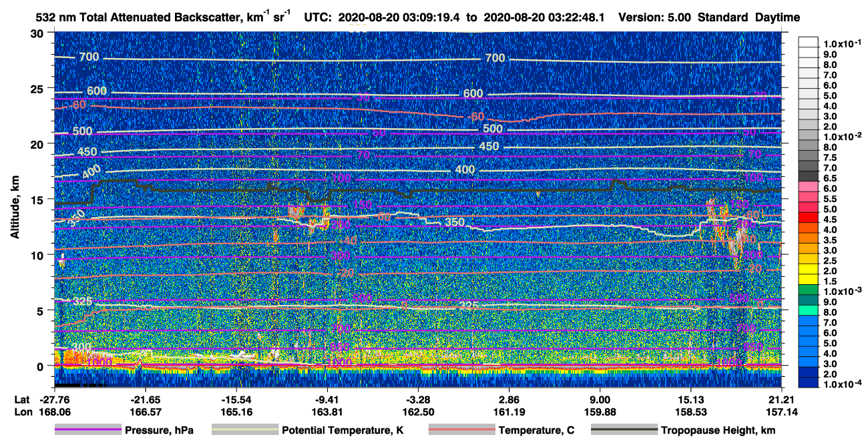Click the 350 potential temperature contour label mid-plot
The height and width of the screenshot is (445, 868).
pos(455,222)
